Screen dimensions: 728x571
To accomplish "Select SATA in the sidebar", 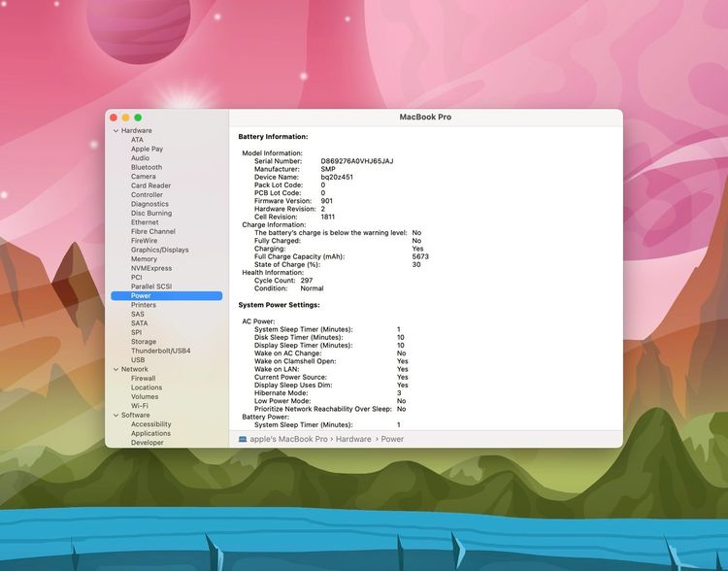I will point(139,323).
